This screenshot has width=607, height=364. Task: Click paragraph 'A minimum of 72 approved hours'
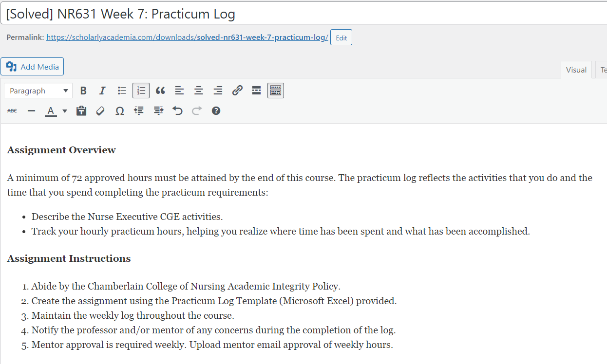(300, 185)
